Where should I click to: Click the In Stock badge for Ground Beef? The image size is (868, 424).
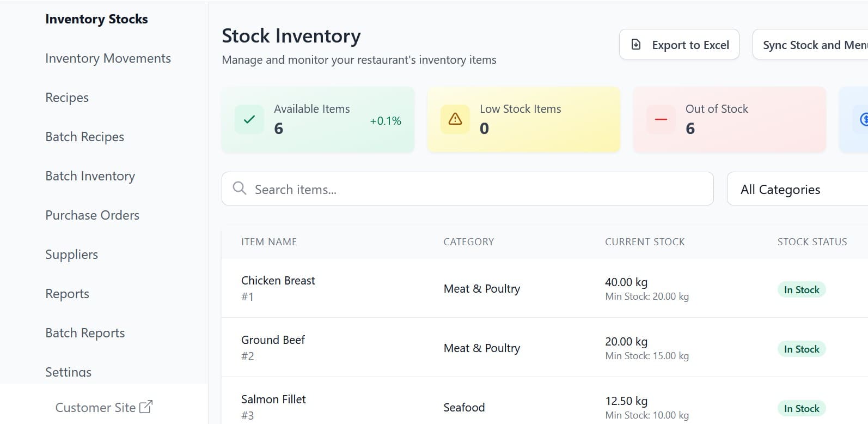[801, 349]
